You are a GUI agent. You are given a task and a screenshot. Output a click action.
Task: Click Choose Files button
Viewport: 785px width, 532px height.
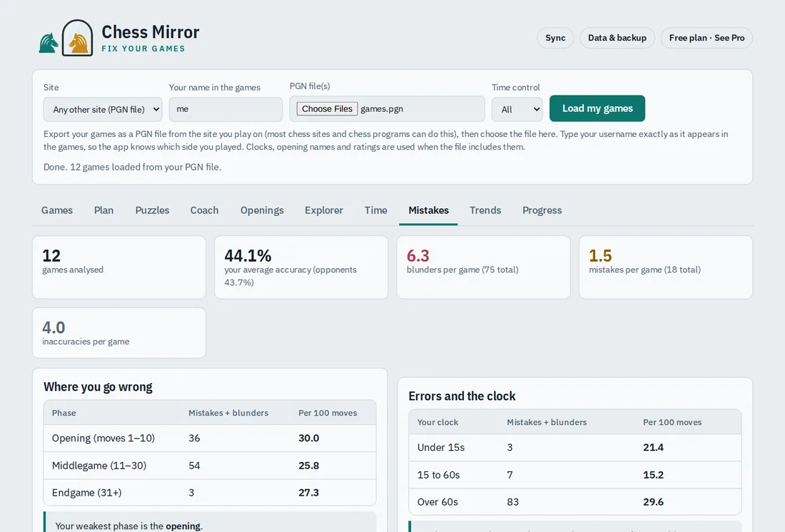pos(327,108)
